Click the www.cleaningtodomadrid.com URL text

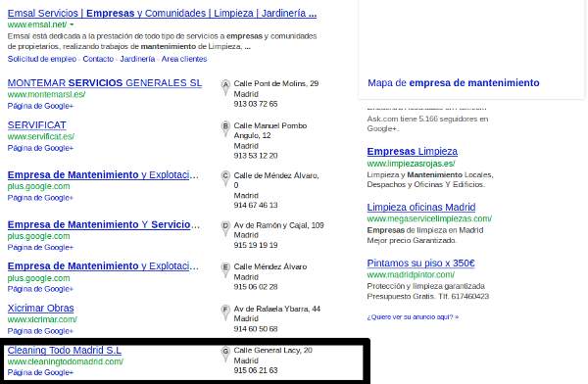[66, 361]
